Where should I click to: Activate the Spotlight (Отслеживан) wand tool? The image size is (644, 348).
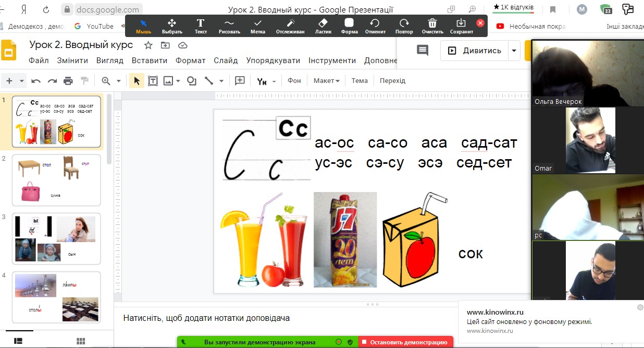[x=290, y=26]
